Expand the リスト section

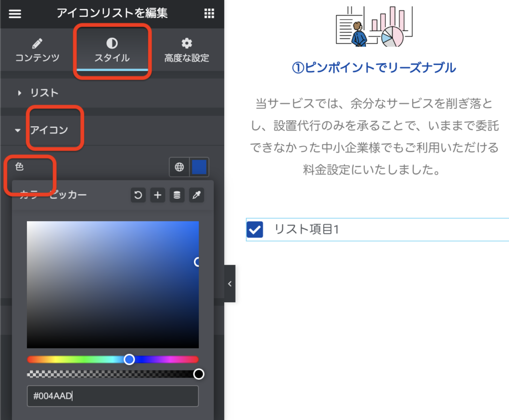coord(112,93)
